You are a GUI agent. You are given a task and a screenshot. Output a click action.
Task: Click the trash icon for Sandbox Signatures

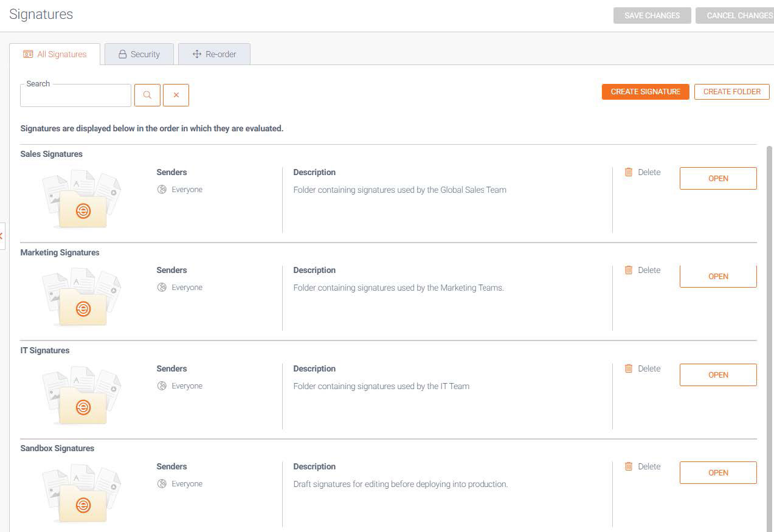(x=629, y=466)
